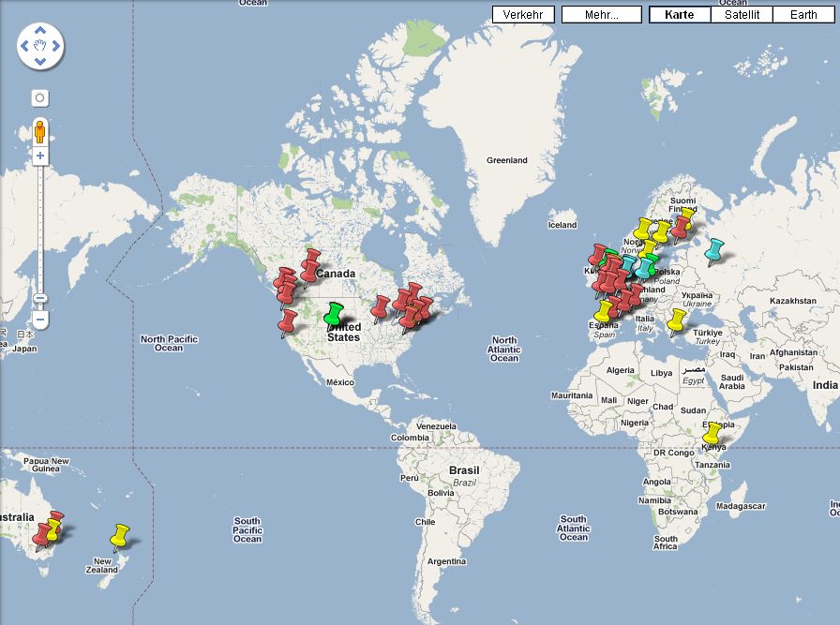Screen dimensions: 840x625
Task: Click the Greenland label
Action: point(507,160)
